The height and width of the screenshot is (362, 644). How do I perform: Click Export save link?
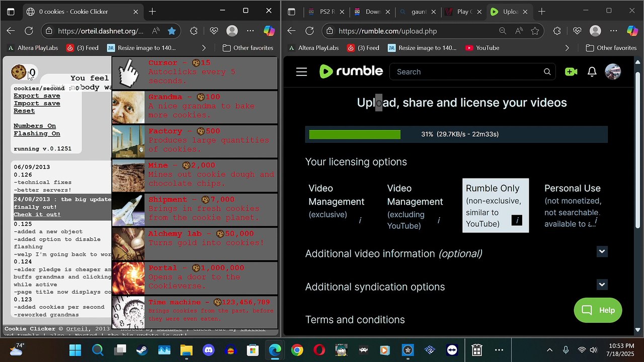[37, 96]
